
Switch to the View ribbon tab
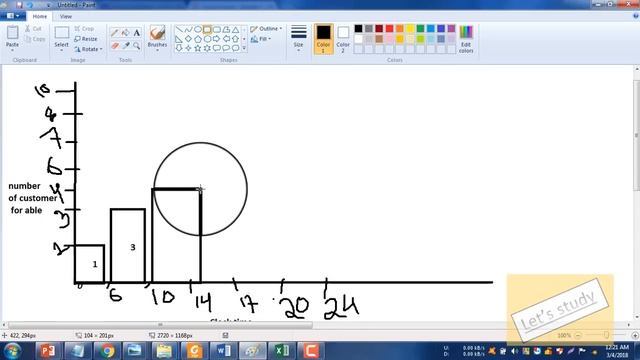point(66,16)
